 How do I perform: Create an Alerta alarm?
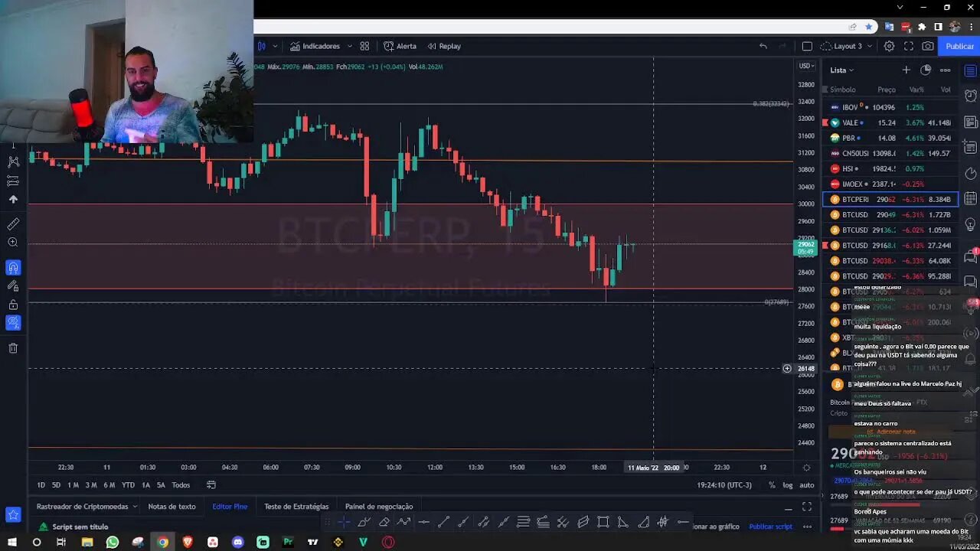coord(400,46)
